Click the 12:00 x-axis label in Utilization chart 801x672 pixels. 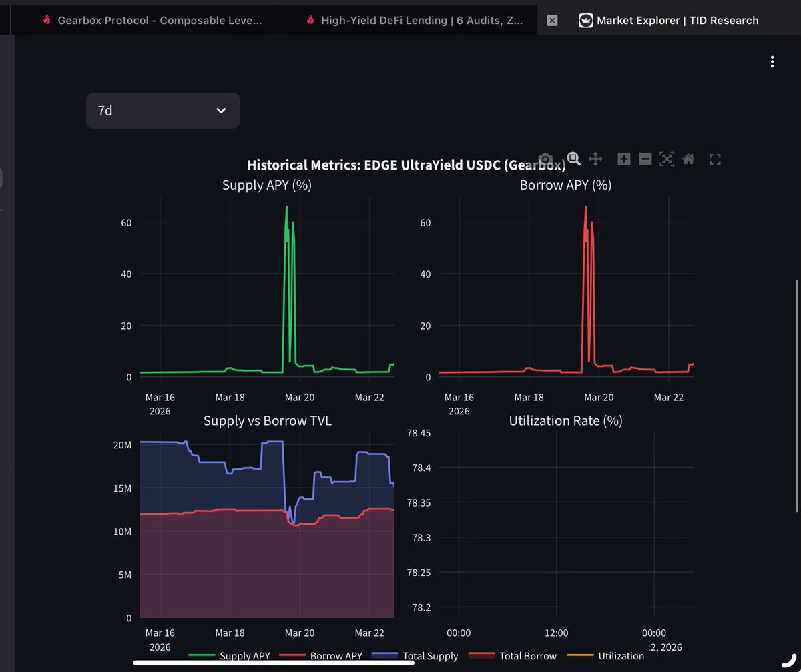click(556, 633)
